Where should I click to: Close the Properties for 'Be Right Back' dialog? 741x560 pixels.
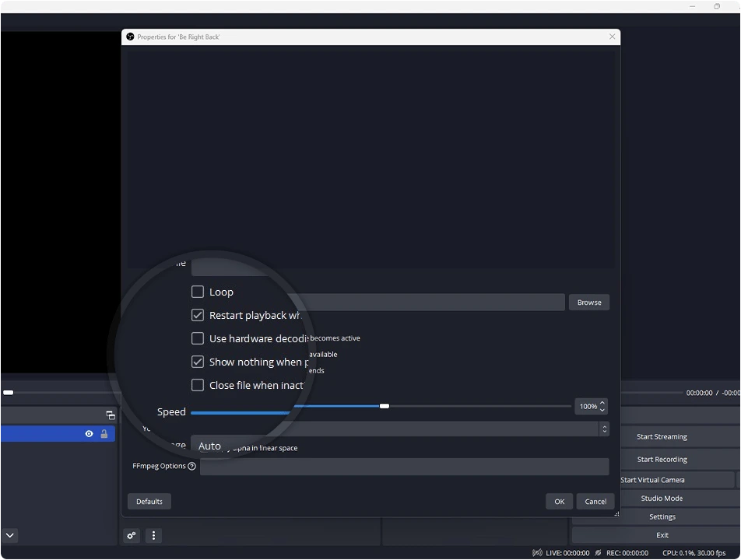(612, 37)
